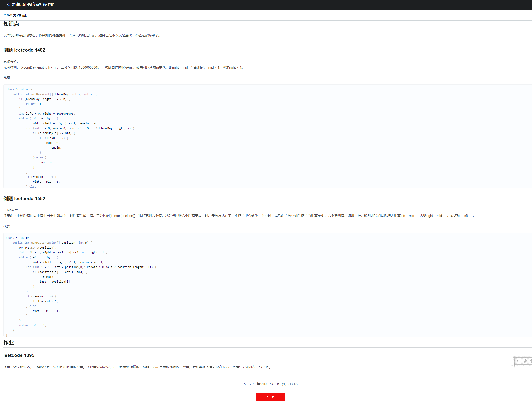
Task: Click the Arrays.sort(position) code line
Action: click(38, 247)
